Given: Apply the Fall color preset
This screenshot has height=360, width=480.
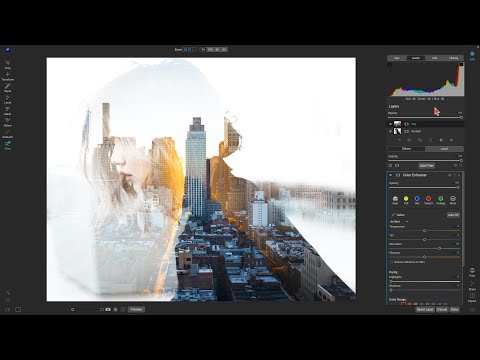Looking at the screenshot, I should (x=406, y=199).
